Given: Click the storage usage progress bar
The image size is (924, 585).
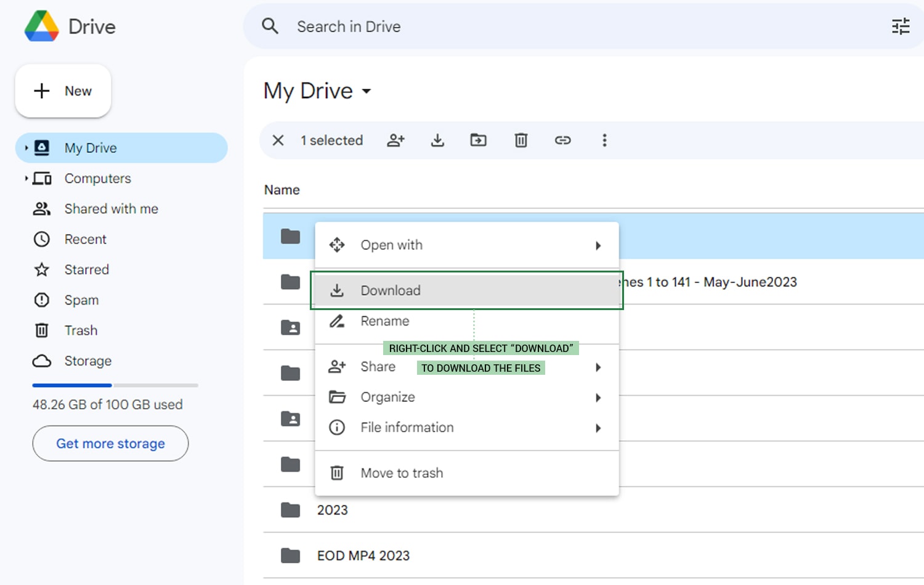Looking at the screenshot, I should click(115, 385).
